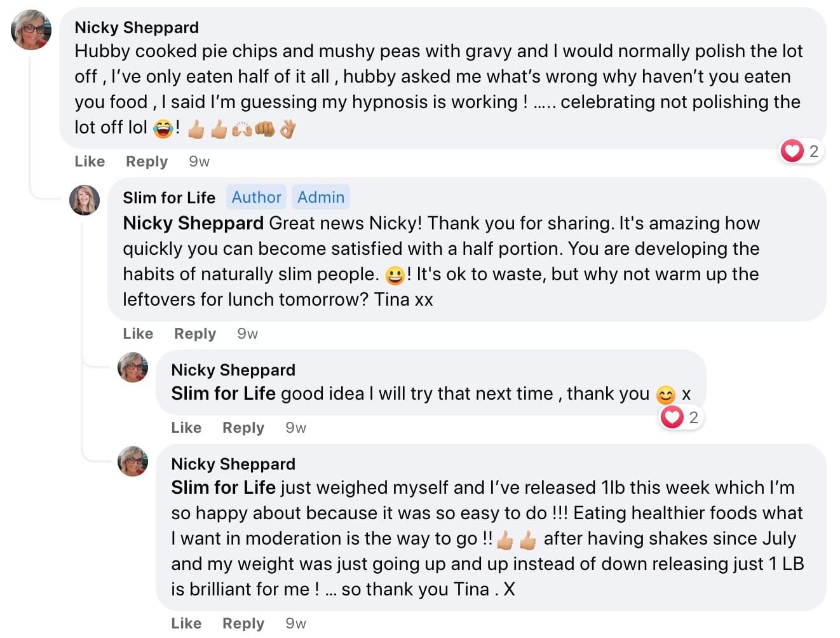Reply to the Slim for Life comment
840x638 pixels.
coord(195,334)
